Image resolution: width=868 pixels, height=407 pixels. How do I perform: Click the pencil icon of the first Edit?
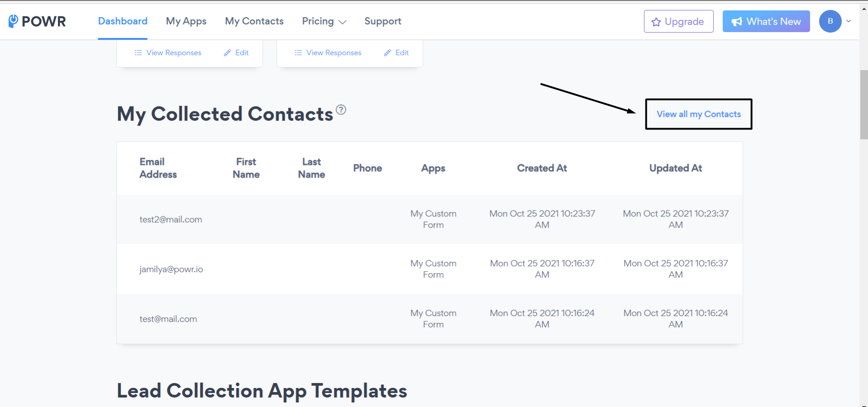point(228,53)
